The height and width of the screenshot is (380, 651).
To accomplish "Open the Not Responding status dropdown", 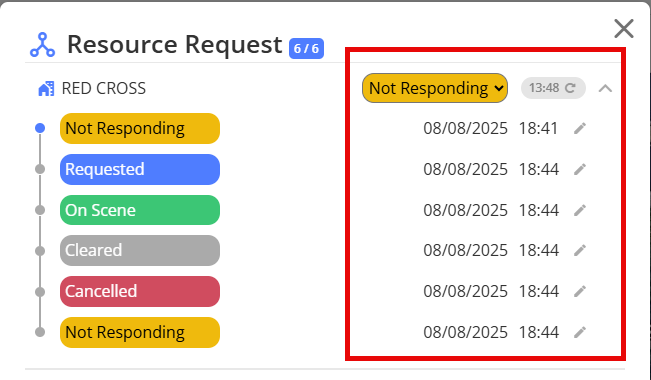I will (x=435, y=88).
